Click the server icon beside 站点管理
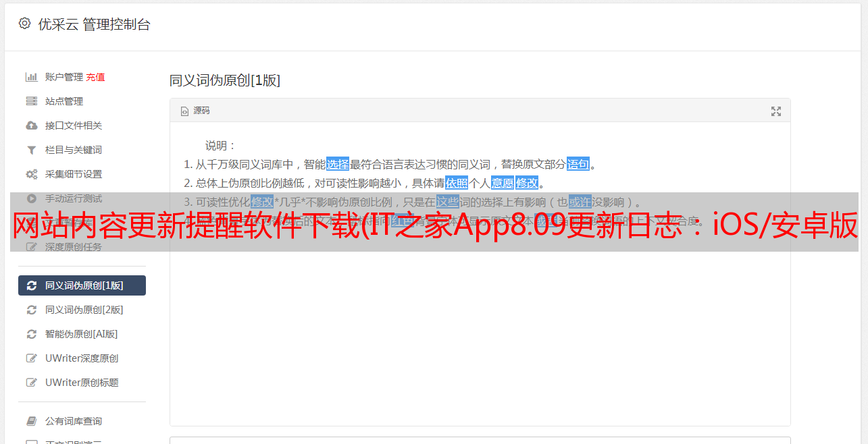This screenshot has width=868, height=444. point(31,101)
